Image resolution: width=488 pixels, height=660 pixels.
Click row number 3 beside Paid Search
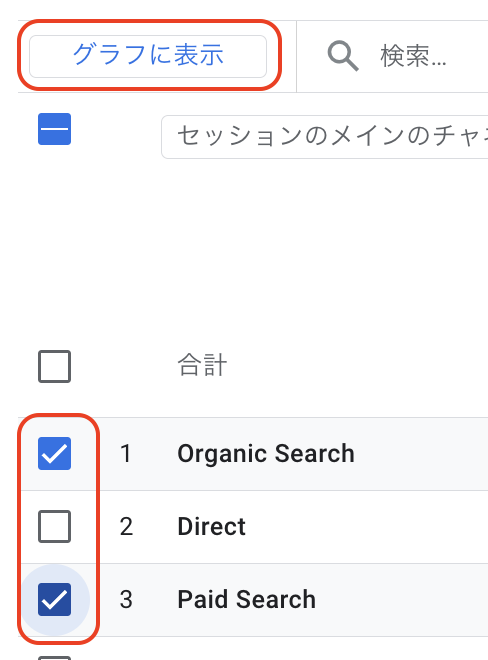(126, 599)
